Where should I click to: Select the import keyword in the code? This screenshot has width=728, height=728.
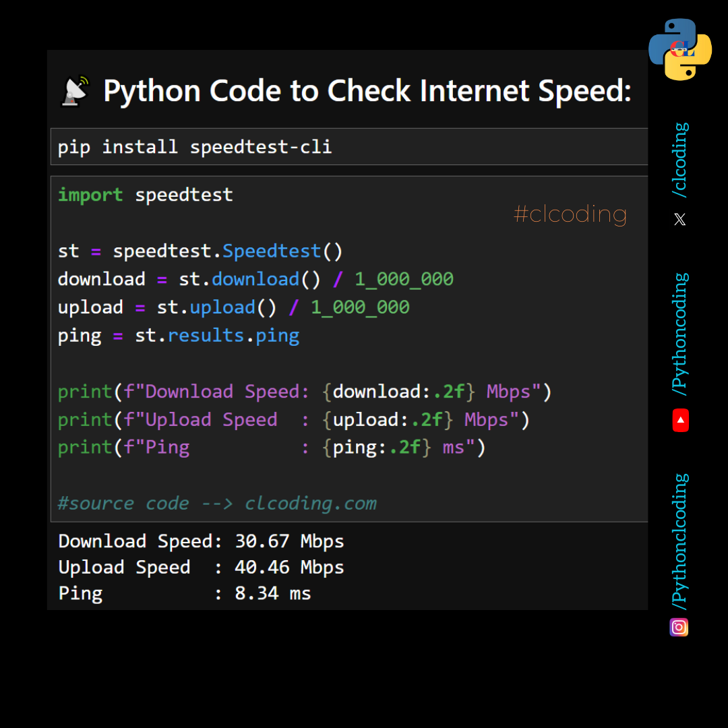90,194
